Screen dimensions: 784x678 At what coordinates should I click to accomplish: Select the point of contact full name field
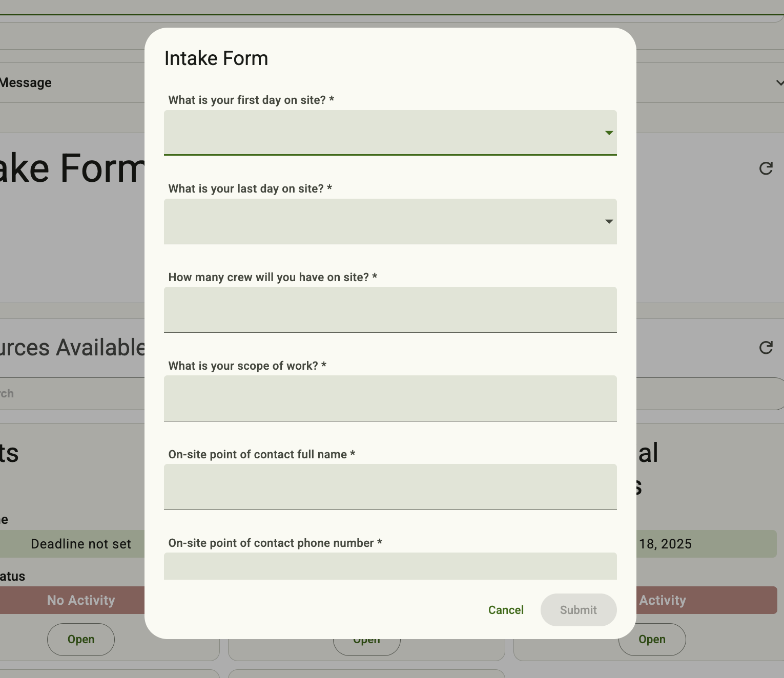click(x=390, y=487)
